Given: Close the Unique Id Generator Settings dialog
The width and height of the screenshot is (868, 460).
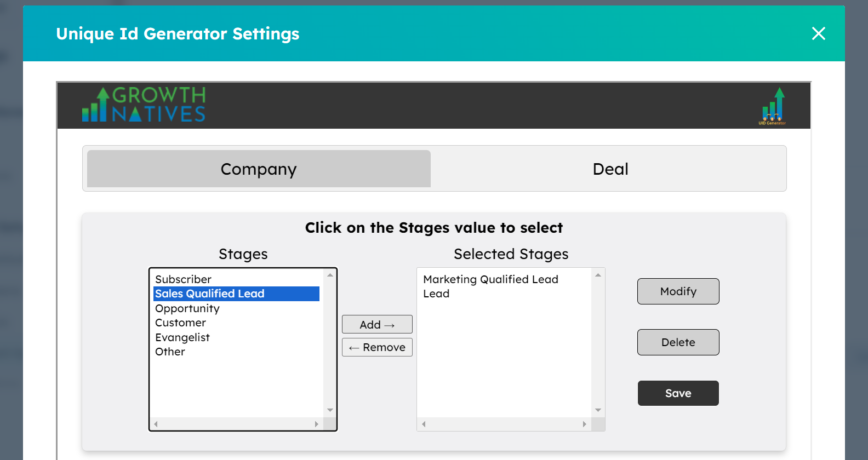Looking at the screenshot, I should pos(818,34).
